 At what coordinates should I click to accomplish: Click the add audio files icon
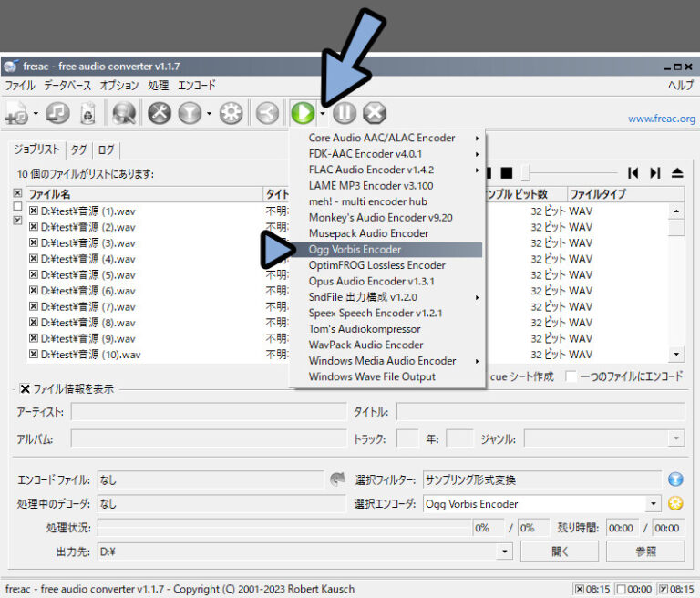[15, 113]
